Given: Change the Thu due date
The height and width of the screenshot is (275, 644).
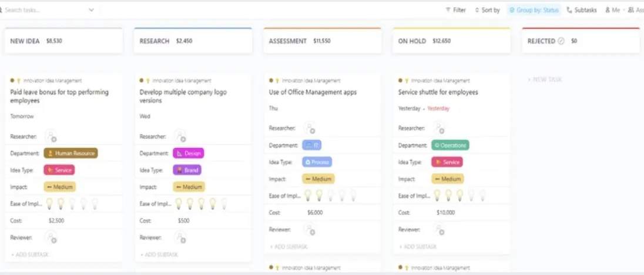Looking at the screenshot, I should [x=273, y=108].
